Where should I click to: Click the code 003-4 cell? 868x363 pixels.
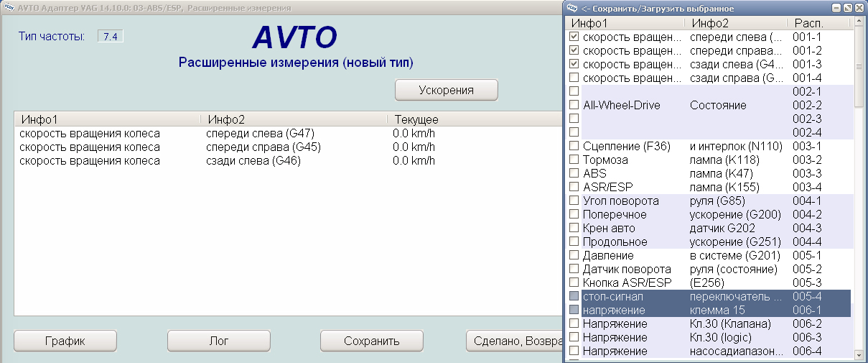click(807, 187)
